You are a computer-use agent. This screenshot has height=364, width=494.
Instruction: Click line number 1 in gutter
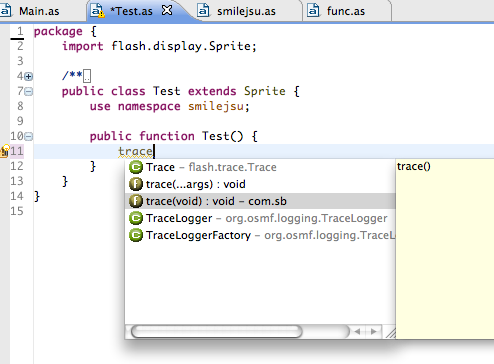tap(20, 31)
